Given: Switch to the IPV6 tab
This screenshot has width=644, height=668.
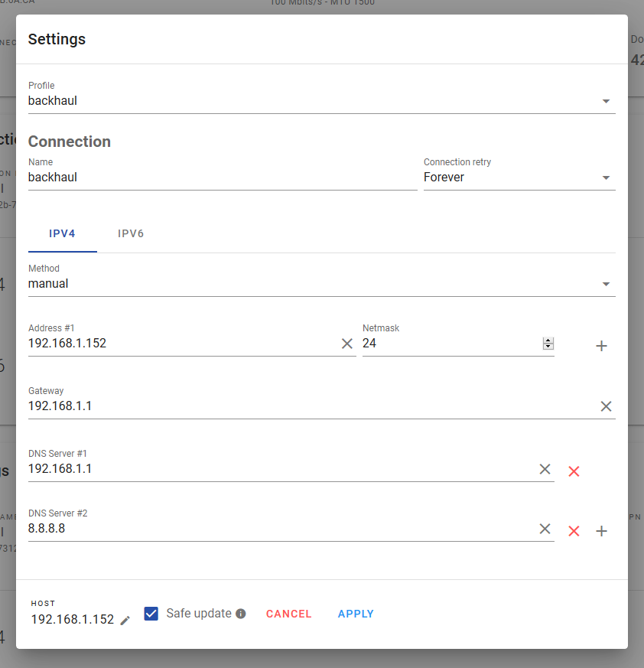Looking at the screenshot, I should pyautogui.click(x=131, y=233).
